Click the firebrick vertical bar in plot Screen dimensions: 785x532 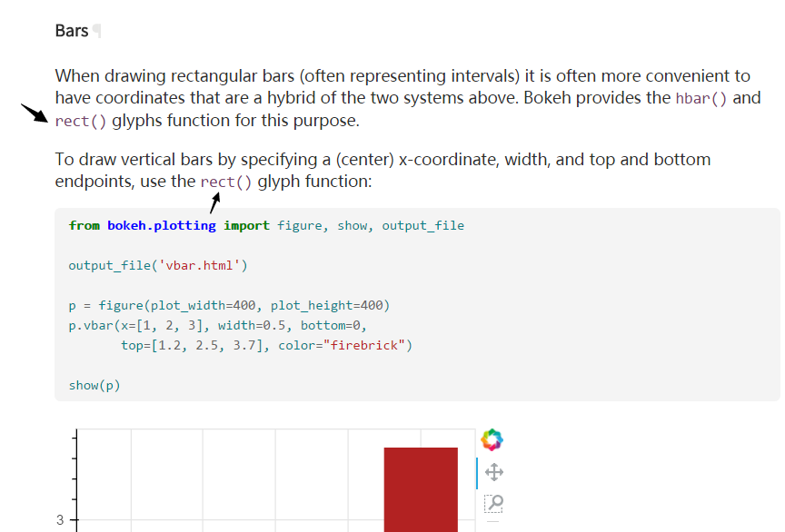coord(421,489)
